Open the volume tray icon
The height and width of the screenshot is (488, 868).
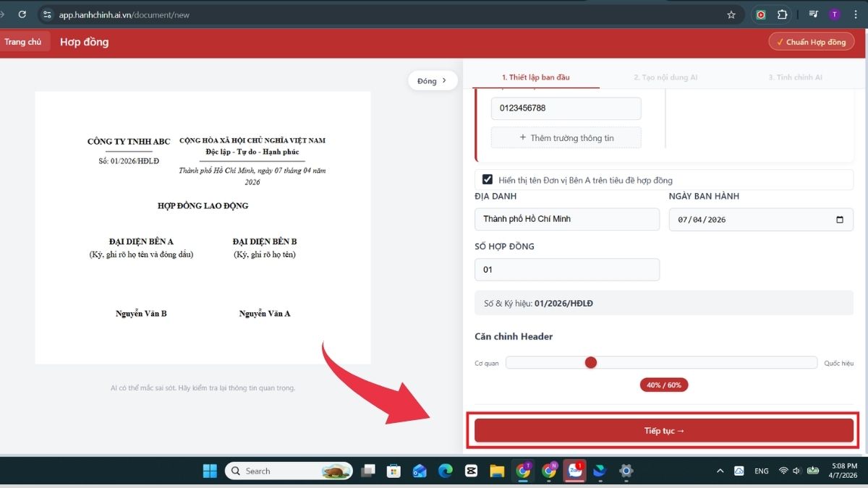click(796, 471)
